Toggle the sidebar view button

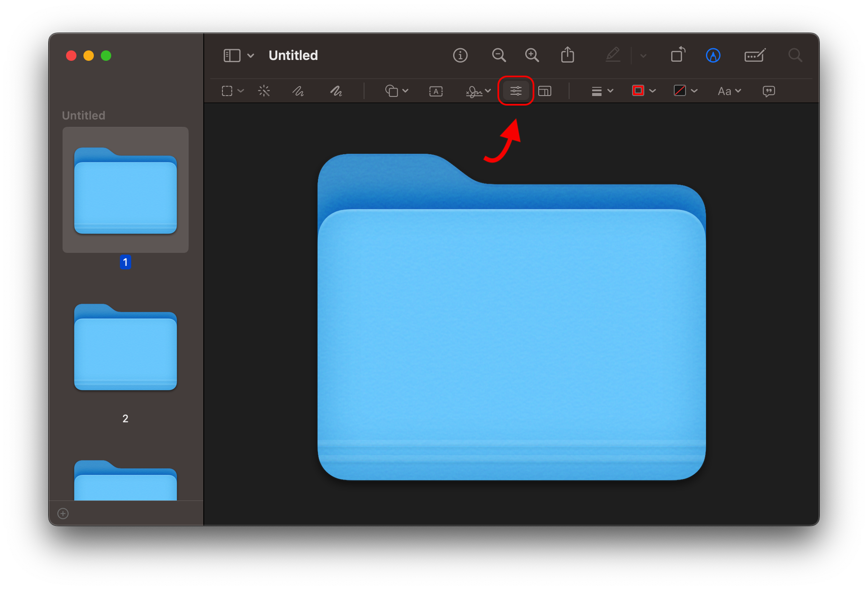[232, 55]
